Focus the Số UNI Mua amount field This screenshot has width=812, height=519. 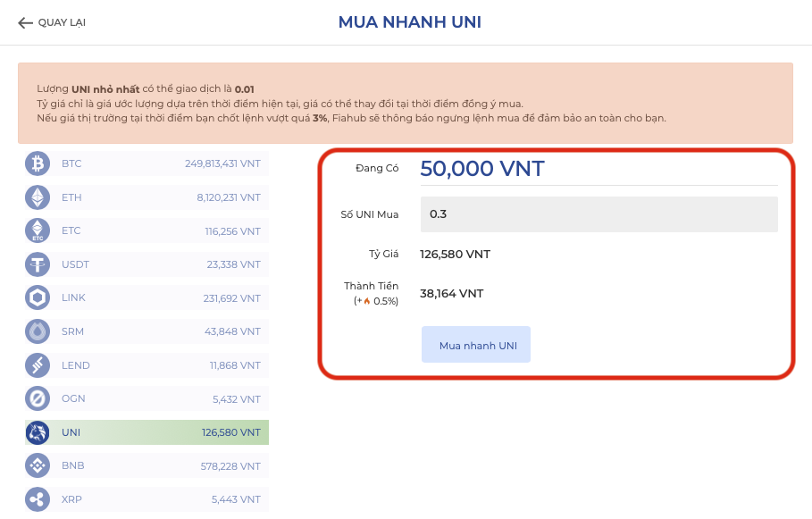[x=599, y=214]
